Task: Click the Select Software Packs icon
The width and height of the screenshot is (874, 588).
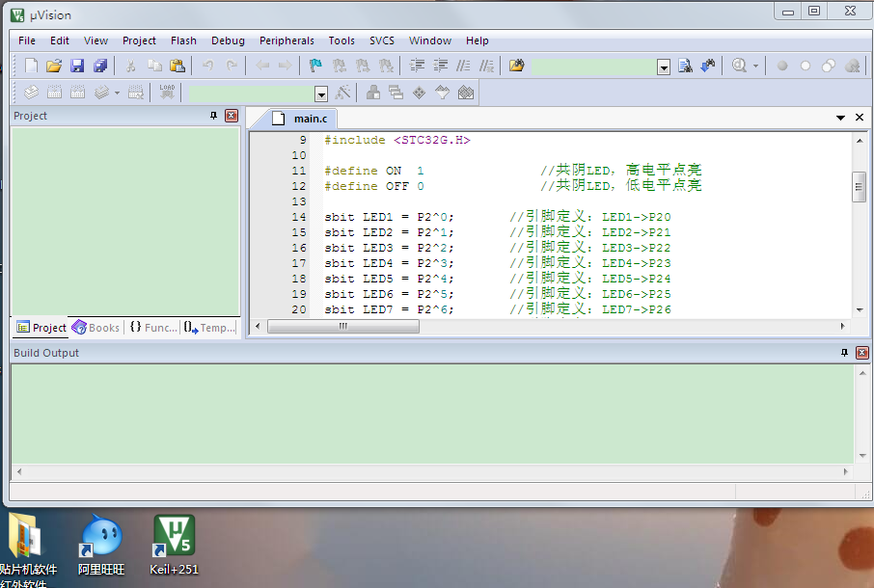Action: (443, 93)
